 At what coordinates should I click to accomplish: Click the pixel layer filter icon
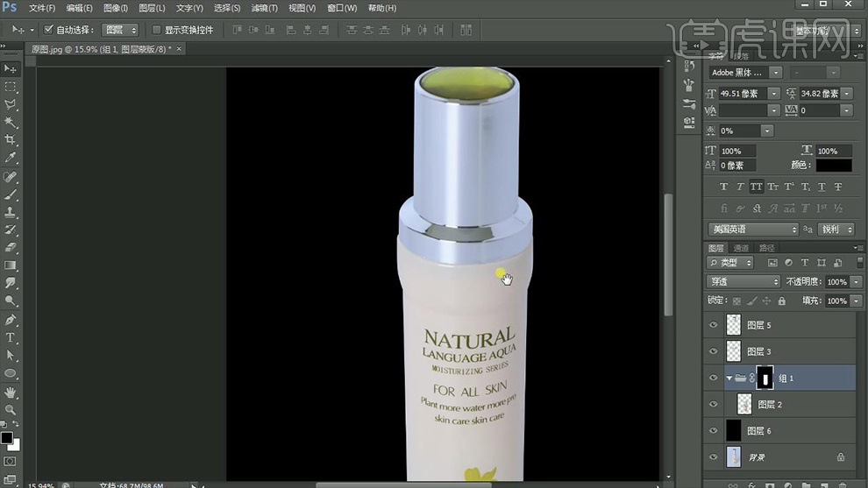click(772, 263)
